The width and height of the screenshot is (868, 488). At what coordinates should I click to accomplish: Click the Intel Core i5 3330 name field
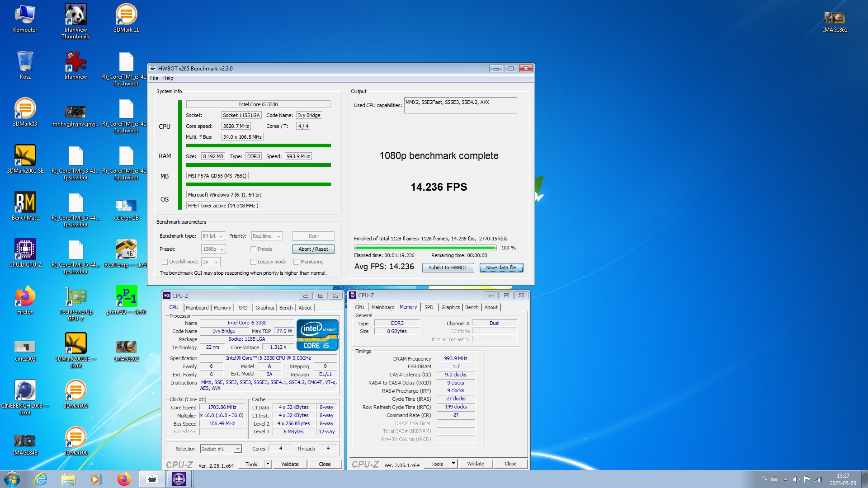258,104
